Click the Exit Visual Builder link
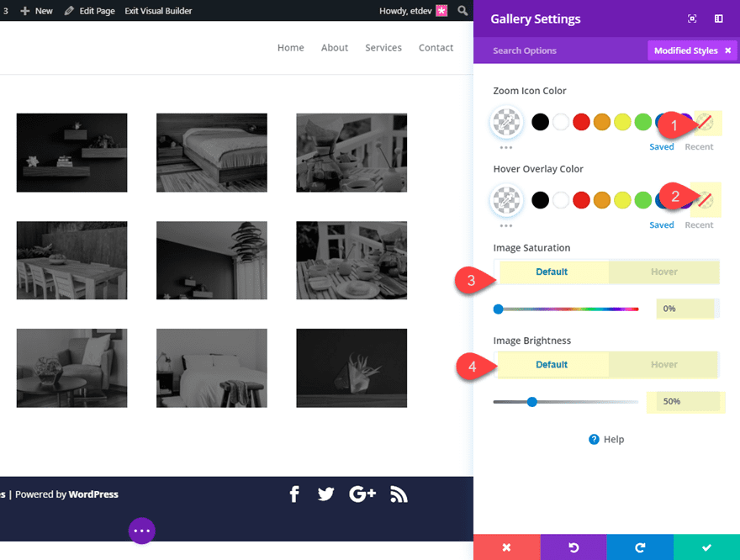The height and width of the screenshot is (560, 740). [156, 10]
